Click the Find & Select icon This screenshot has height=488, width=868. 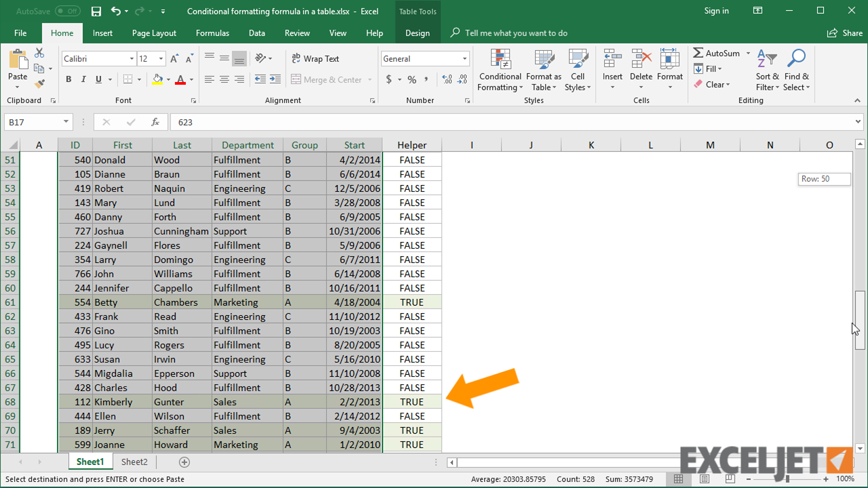[796, 70]
